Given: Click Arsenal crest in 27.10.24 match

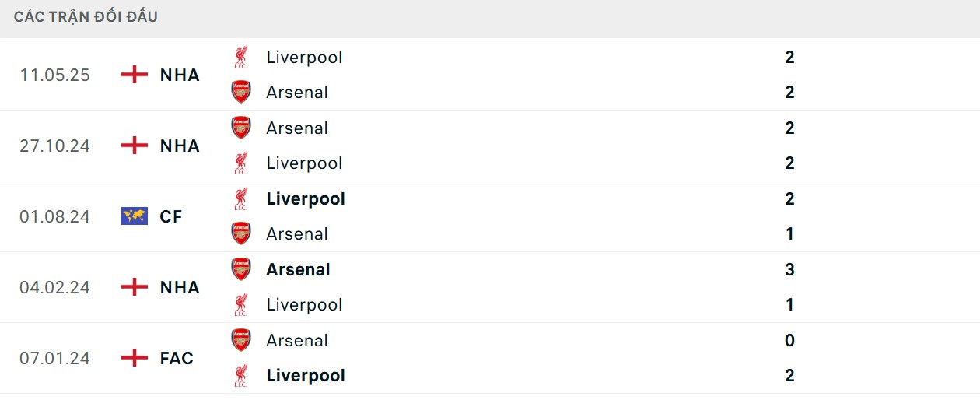Looking at the screenshot, I should tap(241, 128).
